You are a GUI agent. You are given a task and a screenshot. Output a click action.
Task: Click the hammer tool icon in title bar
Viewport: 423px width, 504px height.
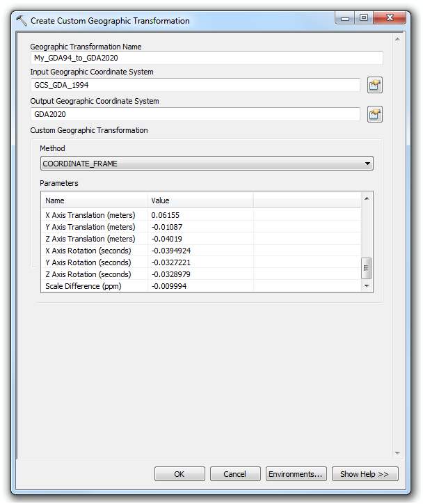click(x=22, y=21)
